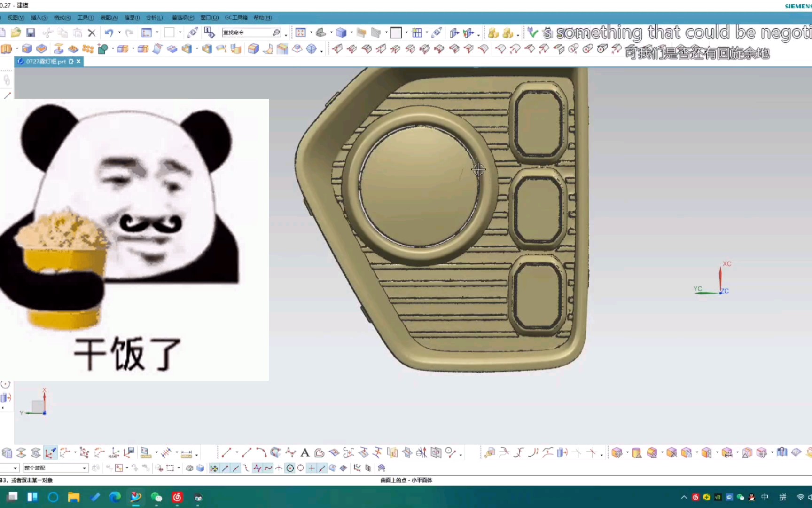Click the Arc tool icon
This screenshot has height=508, width=812.
(x=261, y=452)
